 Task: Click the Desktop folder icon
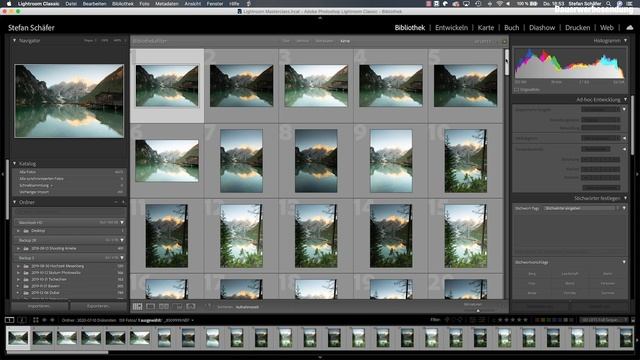coord(26,231)
